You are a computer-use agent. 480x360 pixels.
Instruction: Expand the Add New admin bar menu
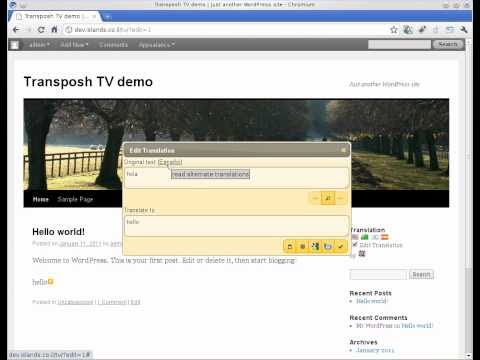click(75, 44)
